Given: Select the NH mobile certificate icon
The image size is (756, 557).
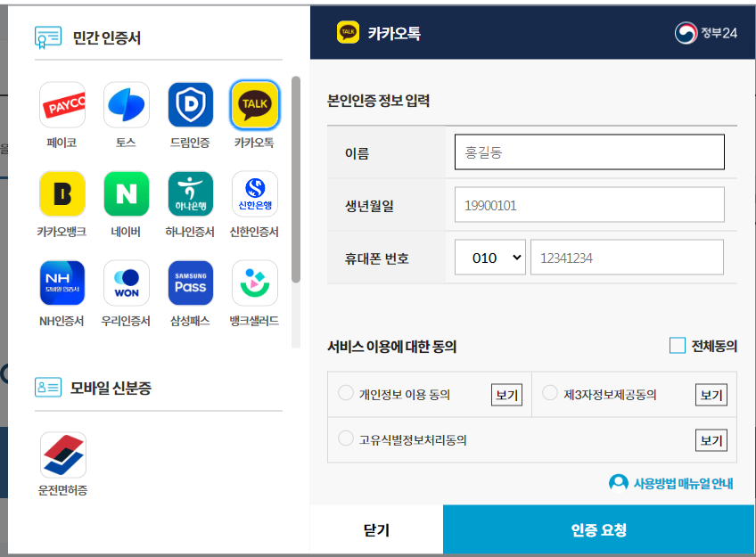Looking at the screenshot, I should [62, 283].
